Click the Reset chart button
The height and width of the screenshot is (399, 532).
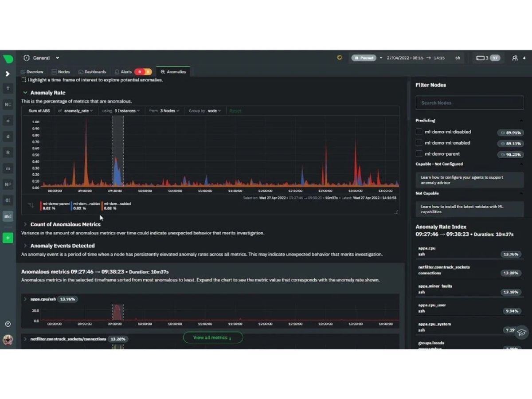click(235, 111)
